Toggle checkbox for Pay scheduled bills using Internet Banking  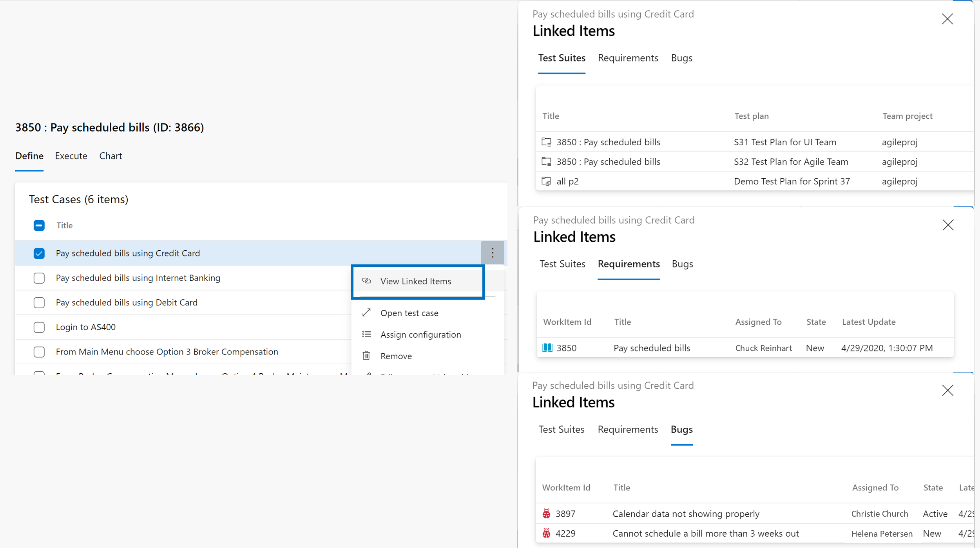click(x=38, y=277)
